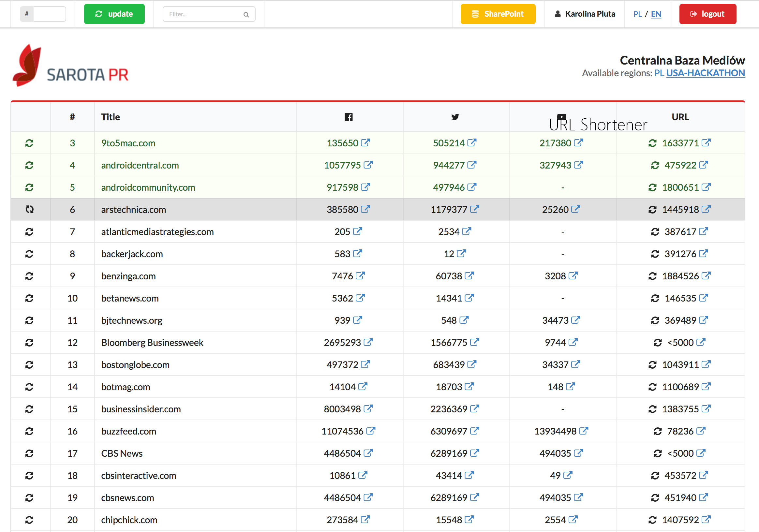This screenshot has width=759, height=532.
Task: Refresh URL value for CBS News
Action: 658,453
